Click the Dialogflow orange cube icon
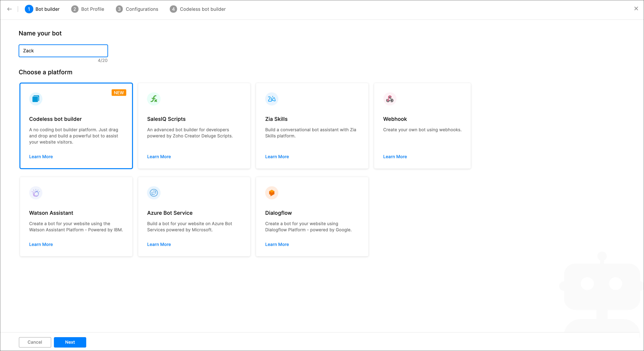The image size is (644, 351). click(272, 193)
